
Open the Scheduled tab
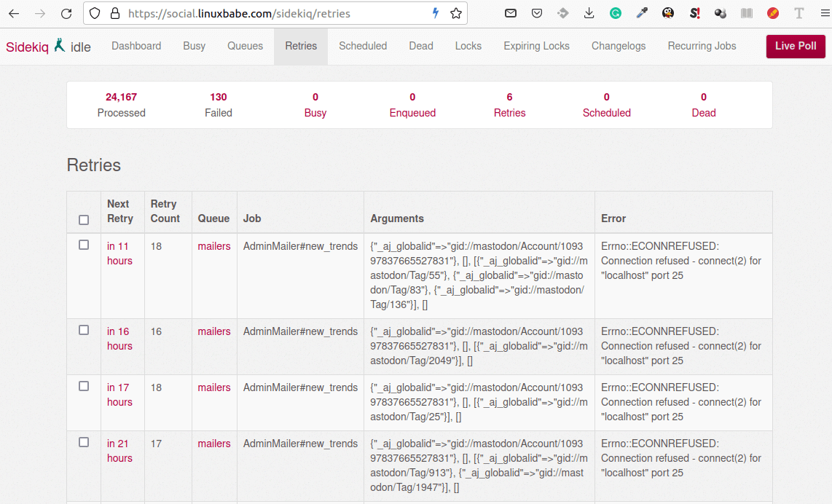tap(363, 46)
